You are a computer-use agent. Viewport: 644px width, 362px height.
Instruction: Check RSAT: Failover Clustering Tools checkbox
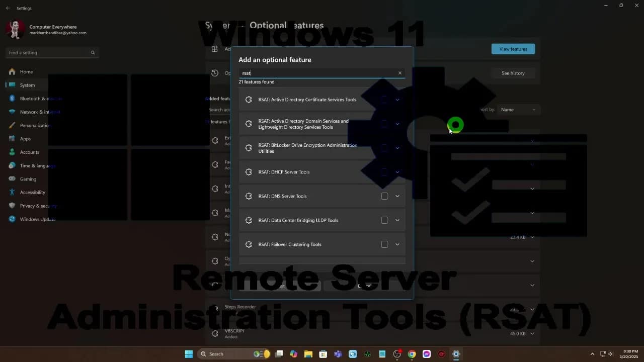click(x=384, y=244)
